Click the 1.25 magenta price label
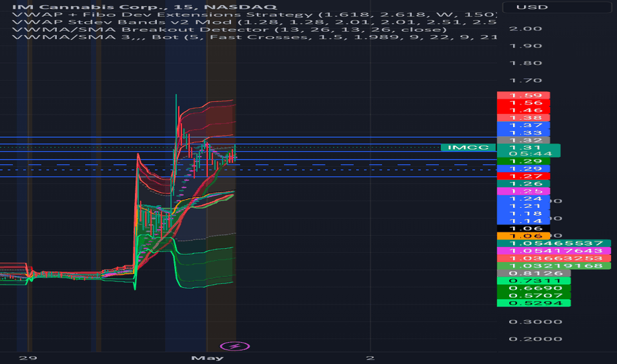The image size is (617, 364). pyautogui.click(x=524, y=191)
